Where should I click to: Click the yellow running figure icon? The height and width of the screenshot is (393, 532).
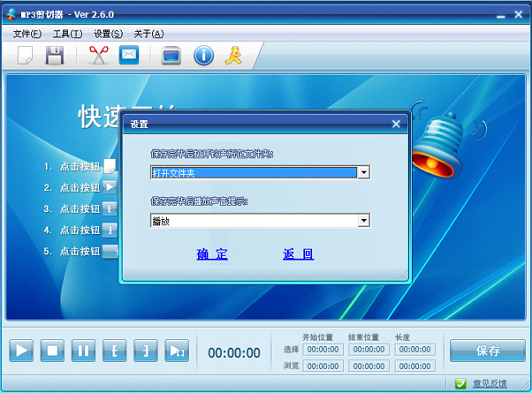(x=233, y=56)
